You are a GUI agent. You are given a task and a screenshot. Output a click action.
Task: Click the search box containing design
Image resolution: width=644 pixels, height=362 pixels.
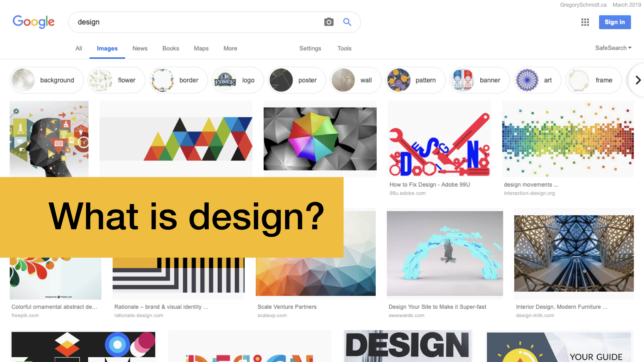198,22
